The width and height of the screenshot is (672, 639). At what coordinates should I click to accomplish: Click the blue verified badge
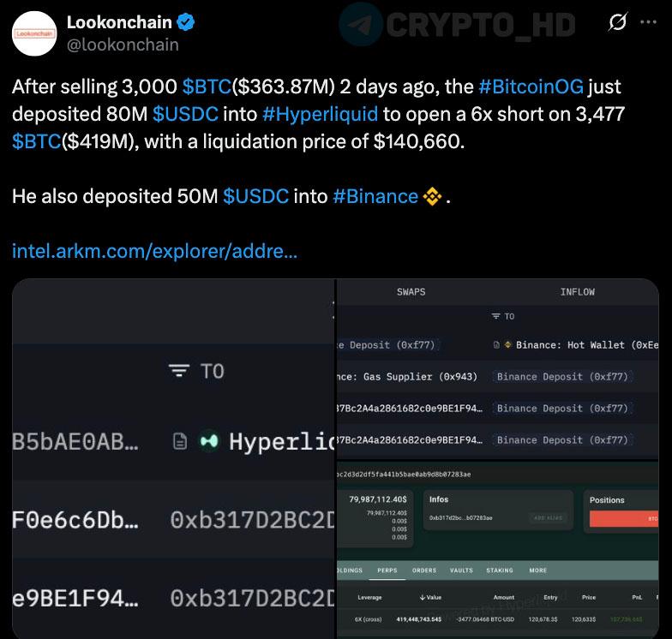tap(186, 22)
